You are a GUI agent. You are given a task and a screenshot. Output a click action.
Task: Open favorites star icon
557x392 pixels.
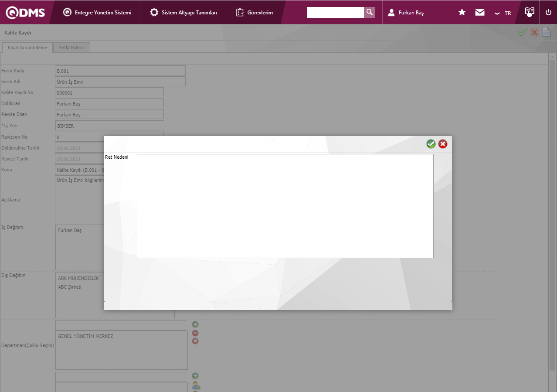coord(462,12)
